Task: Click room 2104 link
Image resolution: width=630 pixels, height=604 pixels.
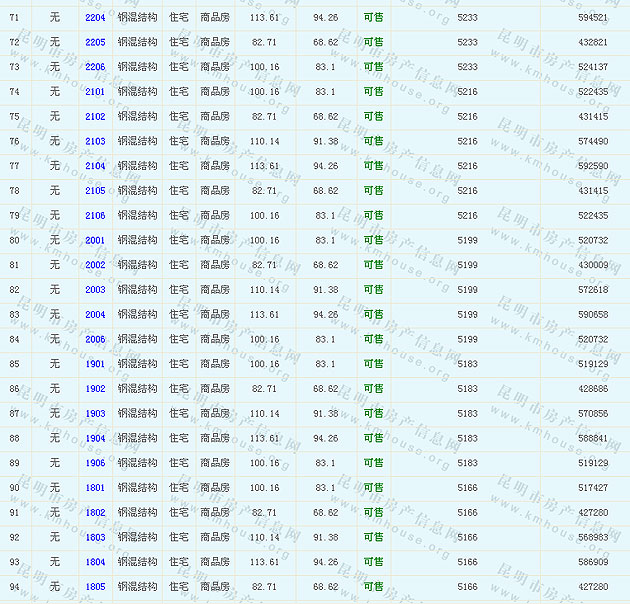Action: coord(95,166)
